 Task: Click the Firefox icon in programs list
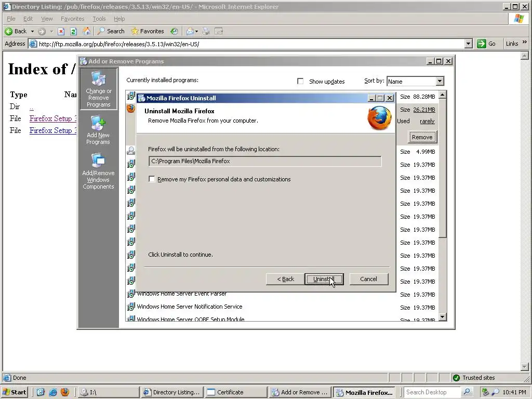tap(130, 109)
